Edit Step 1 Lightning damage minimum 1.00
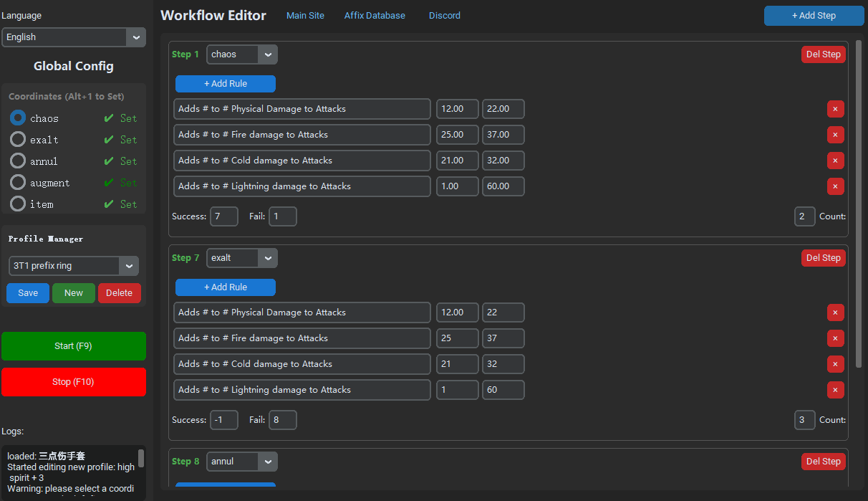This screenshot has width=868, height=501. 458,186
